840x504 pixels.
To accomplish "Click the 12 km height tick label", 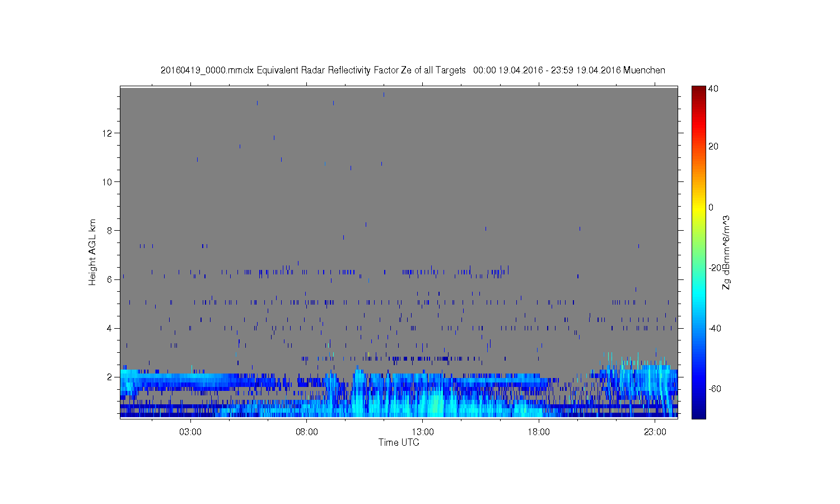I will pyautogui.click(x=108, y=133).
